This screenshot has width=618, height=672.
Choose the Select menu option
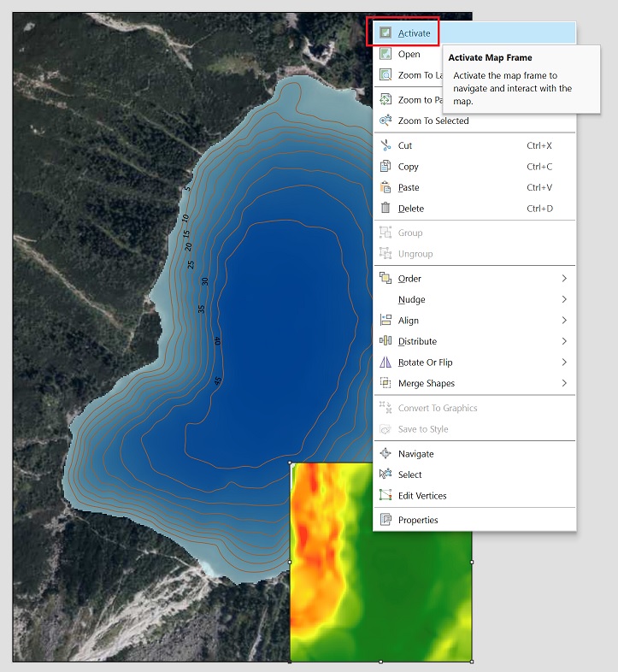[x=410, y=475]
